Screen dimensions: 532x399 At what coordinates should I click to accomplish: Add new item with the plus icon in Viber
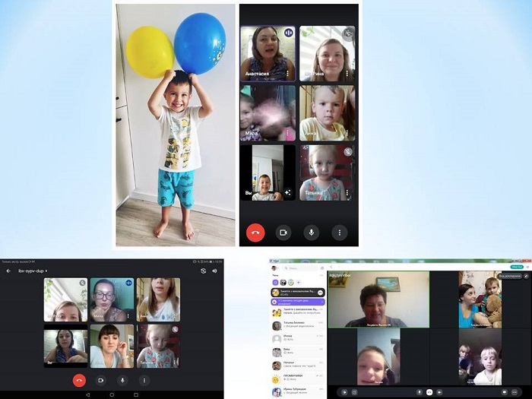pos(299,282)
